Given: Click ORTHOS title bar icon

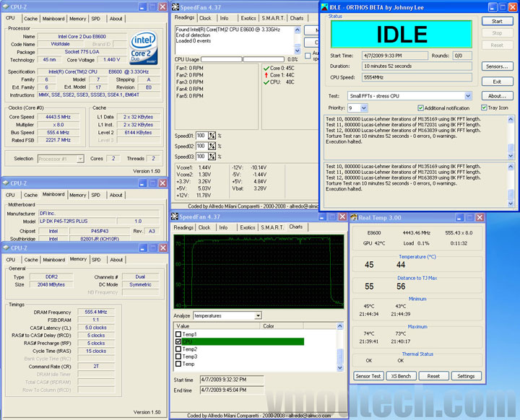Looking at the screenshot, I should (325, 7).
